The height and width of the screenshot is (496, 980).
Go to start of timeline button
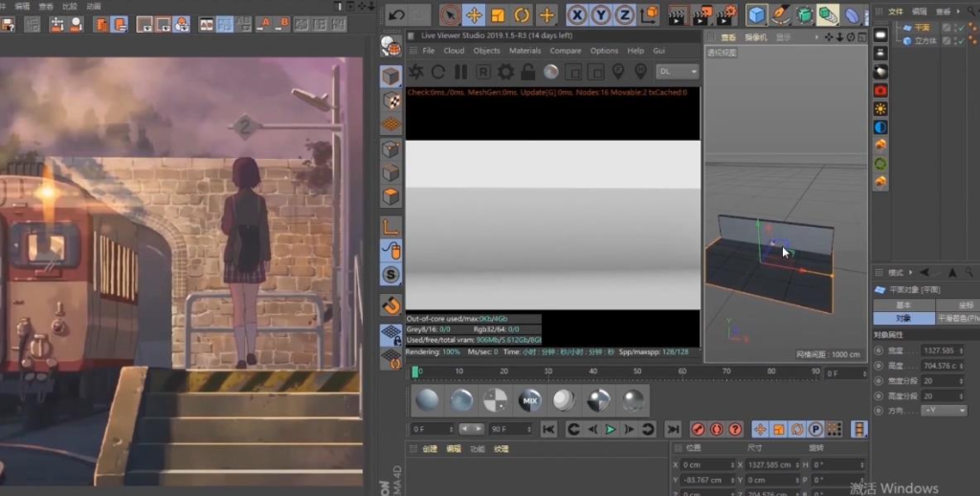click(548, 429)
